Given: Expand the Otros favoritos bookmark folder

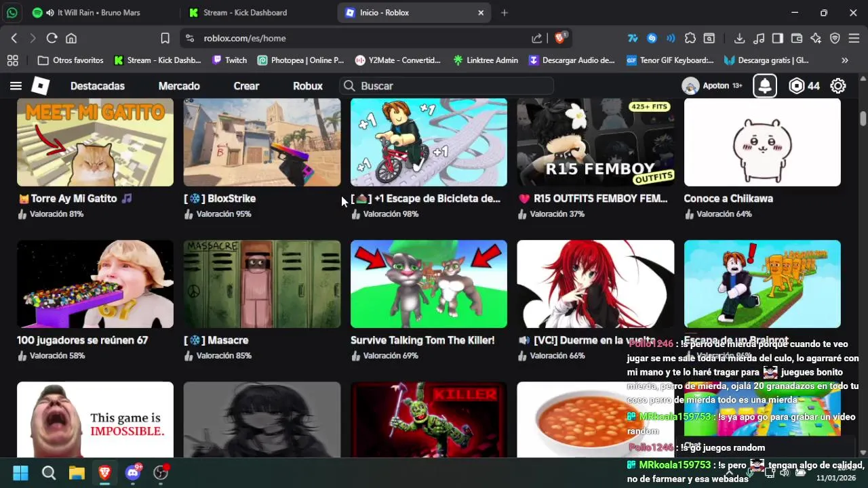Looking at the screenshot, I should pos(71,60).
